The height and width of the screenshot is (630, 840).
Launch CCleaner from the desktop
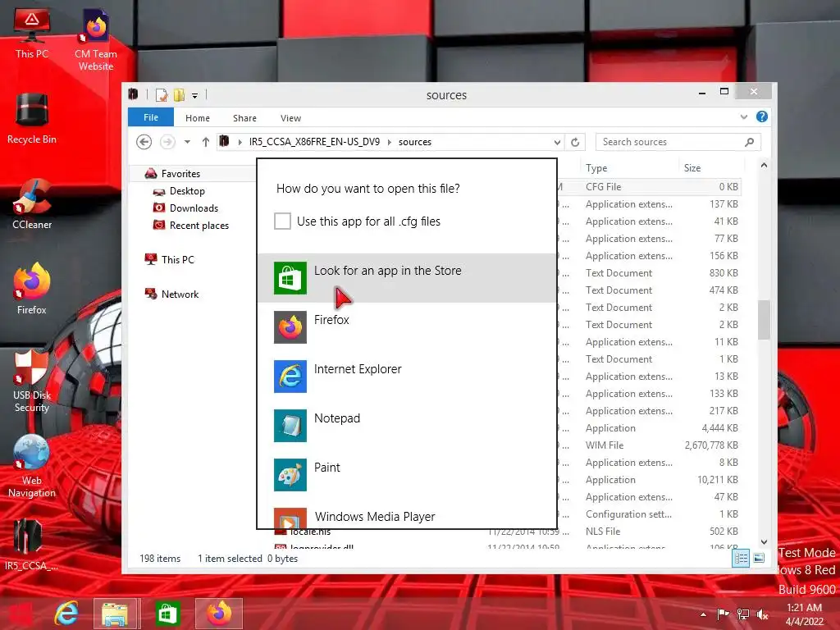[x=32, y=204]
